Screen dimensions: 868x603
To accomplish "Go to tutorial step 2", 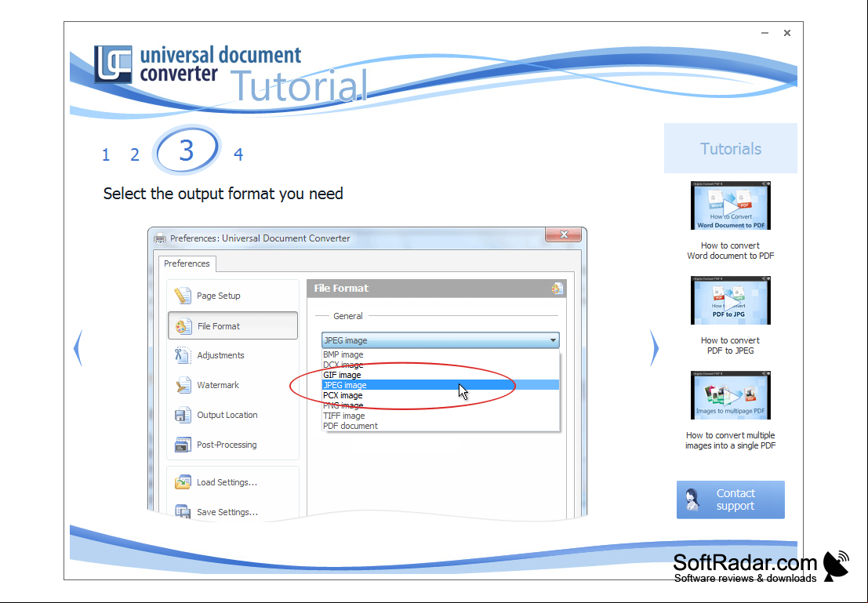I will 135,154.
